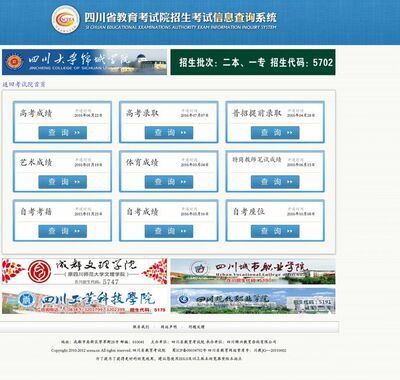Image resolution: width=400 pixels, height=380 pixels.
Task: Click 网站声明 footer link
Action: (169, 327)
